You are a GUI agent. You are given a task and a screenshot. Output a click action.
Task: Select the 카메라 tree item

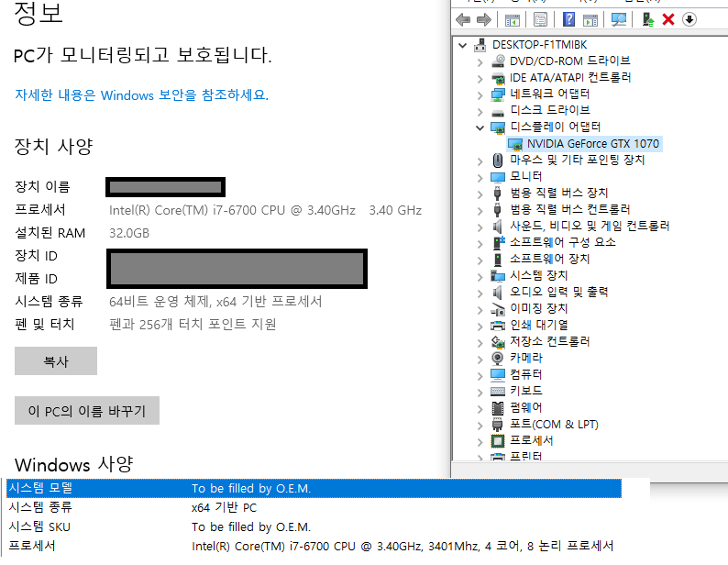coord(525,358)
